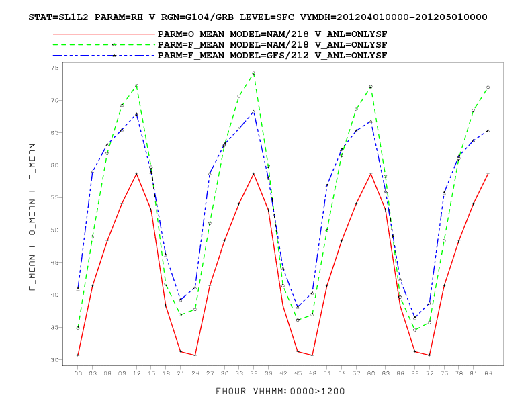Click y-axis tick label 50
Viewport: 532px width, 411px height.
(56, 230)
